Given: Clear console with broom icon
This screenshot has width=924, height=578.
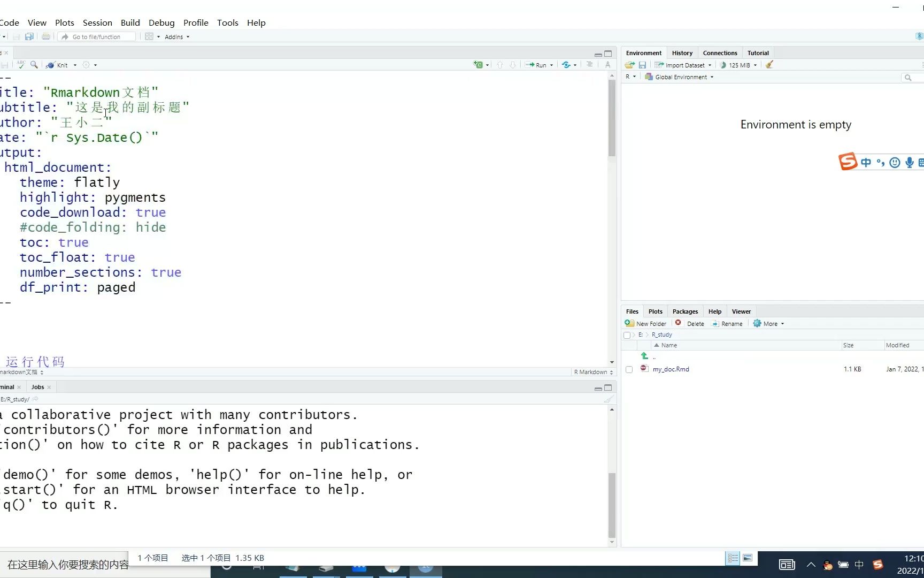Looking at the screenshot, I should pos(608,399).
